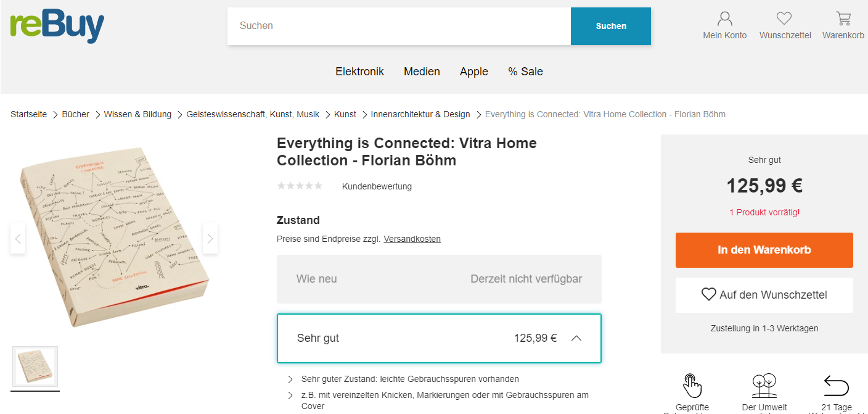Expand the z.B. mit vereinzelten Knicken item
The image size is (868, 414).
tap(290, 395)
